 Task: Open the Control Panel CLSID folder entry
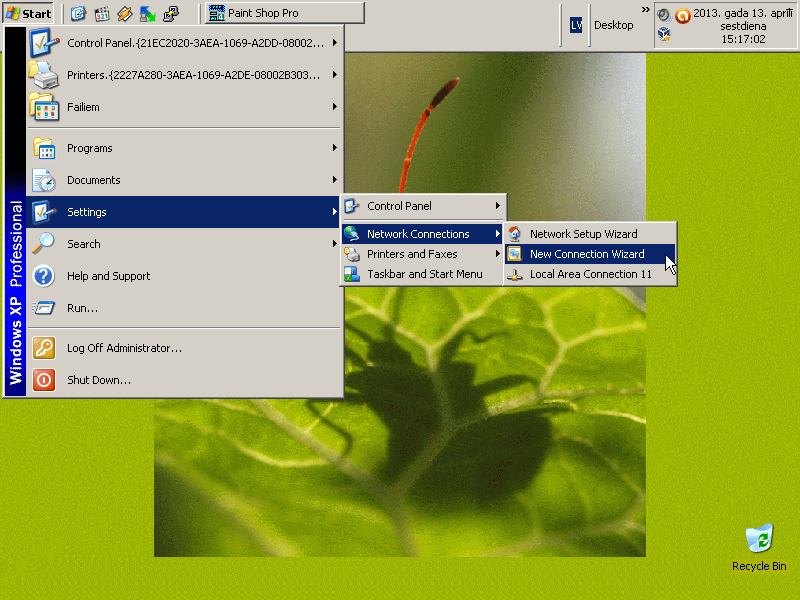coord(184,43)
